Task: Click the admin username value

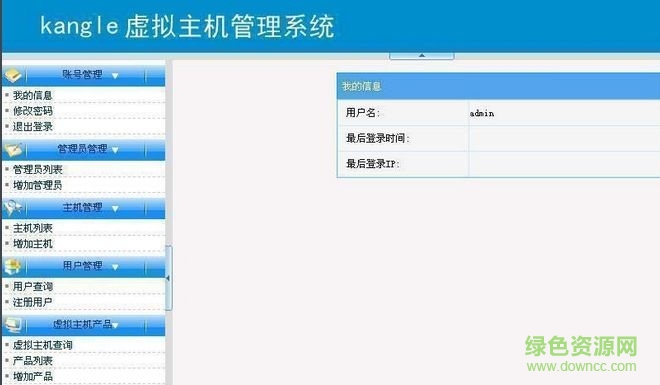Action: (x=482, y=113)
